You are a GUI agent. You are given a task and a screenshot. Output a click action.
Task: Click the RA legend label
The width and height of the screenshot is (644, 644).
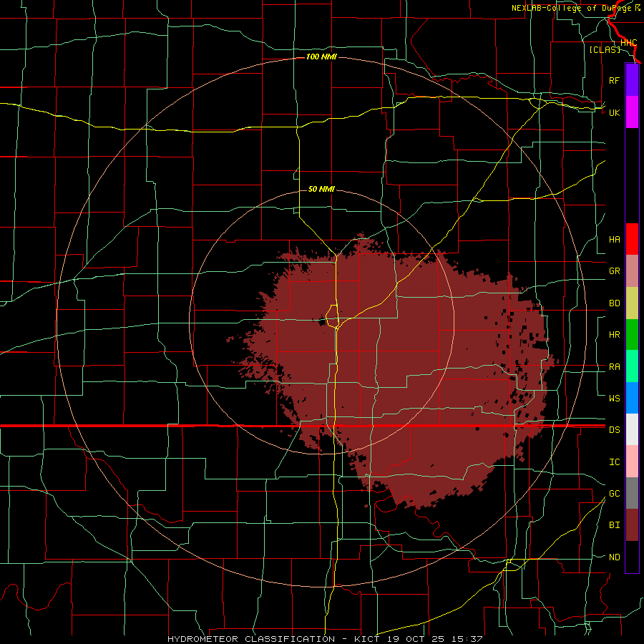[x=614, y=367]
